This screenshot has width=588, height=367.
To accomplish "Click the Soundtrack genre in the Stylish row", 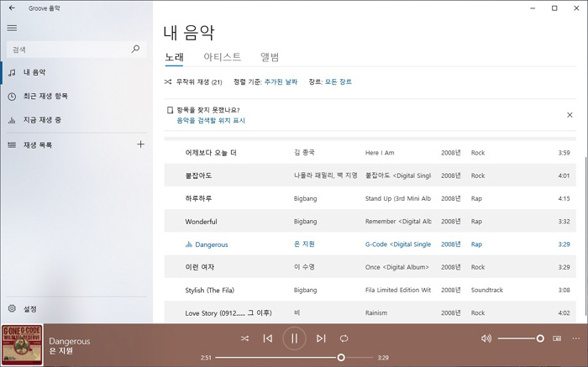I will pos(486,290).
